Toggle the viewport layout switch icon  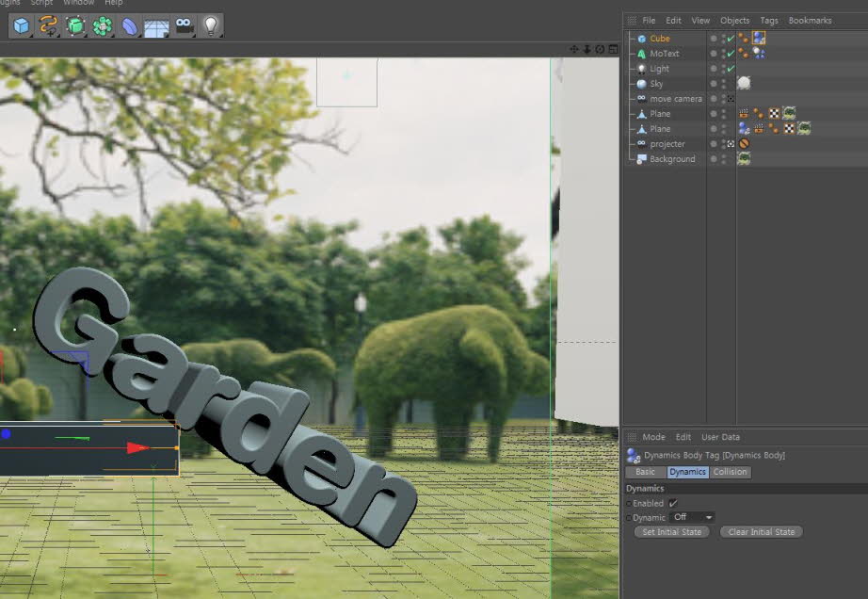pyautogui.click(x=614, y=49)
